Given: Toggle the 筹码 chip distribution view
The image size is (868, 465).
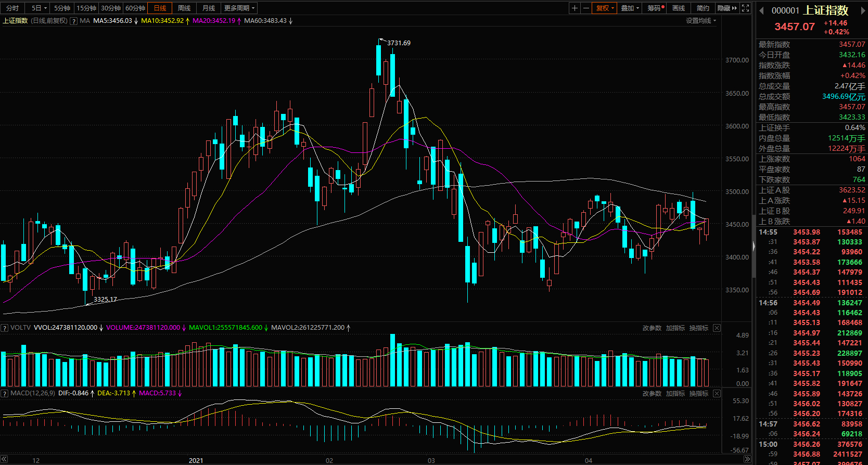Looking at the screenshot, I should click(x=655, y=8).
